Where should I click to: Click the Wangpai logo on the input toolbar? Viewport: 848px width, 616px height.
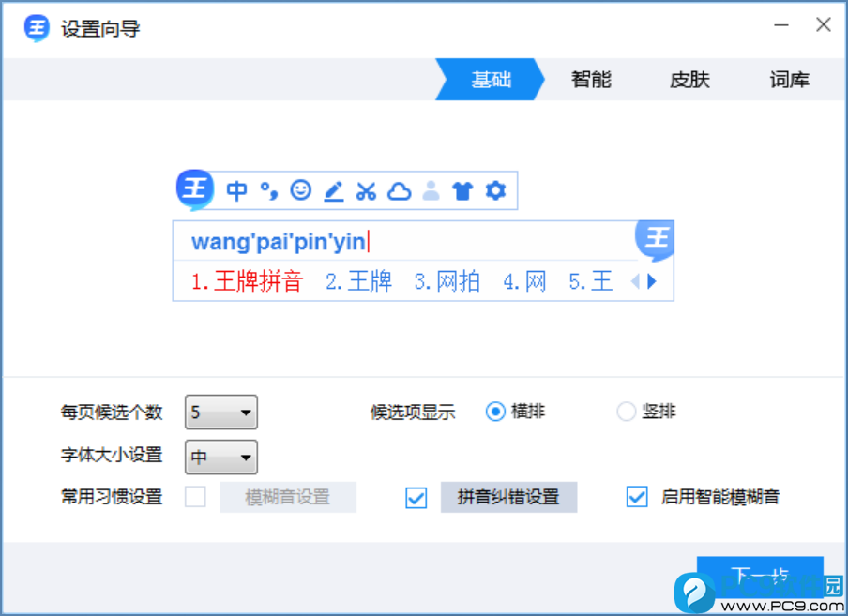click(195, 189)
